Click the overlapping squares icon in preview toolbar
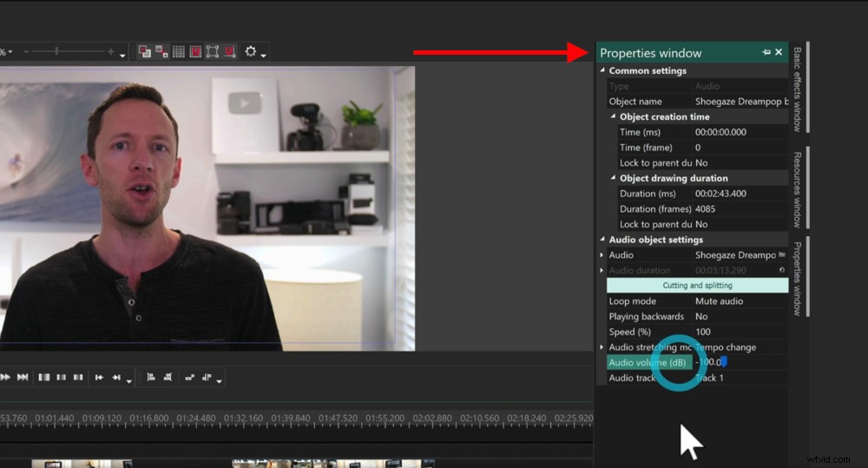868x468 pixels. click(144, 51)
